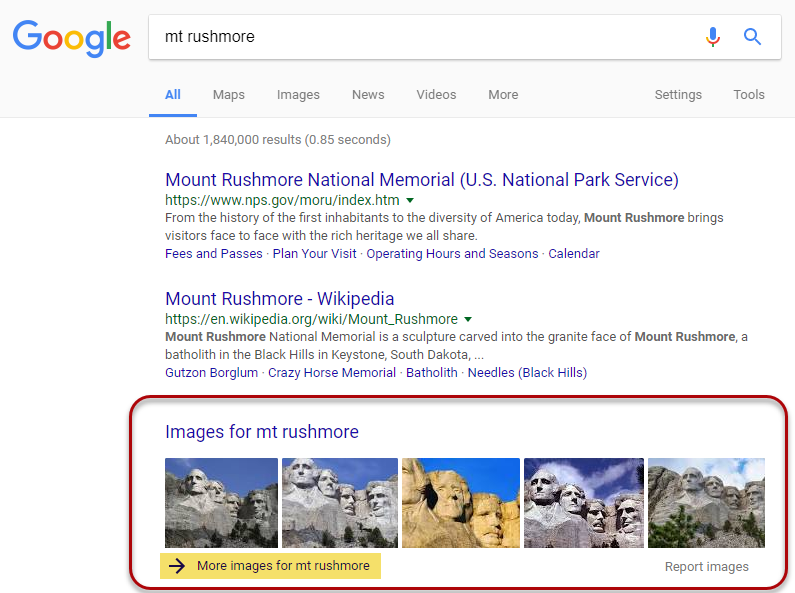This screenshot has width=795, height=593.
Task: Click More images for mt rushmore
Action: (x=283, y=566)
